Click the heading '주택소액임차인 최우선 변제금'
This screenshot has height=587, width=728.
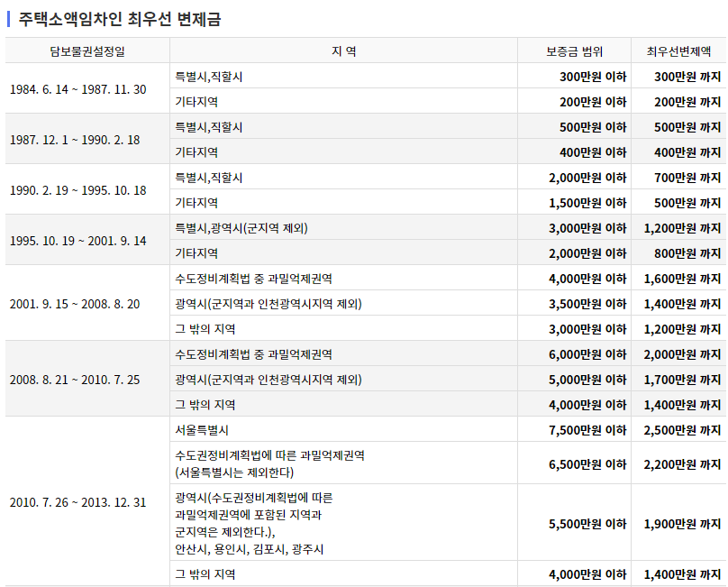pyautogui.click(x=120, y=19)
